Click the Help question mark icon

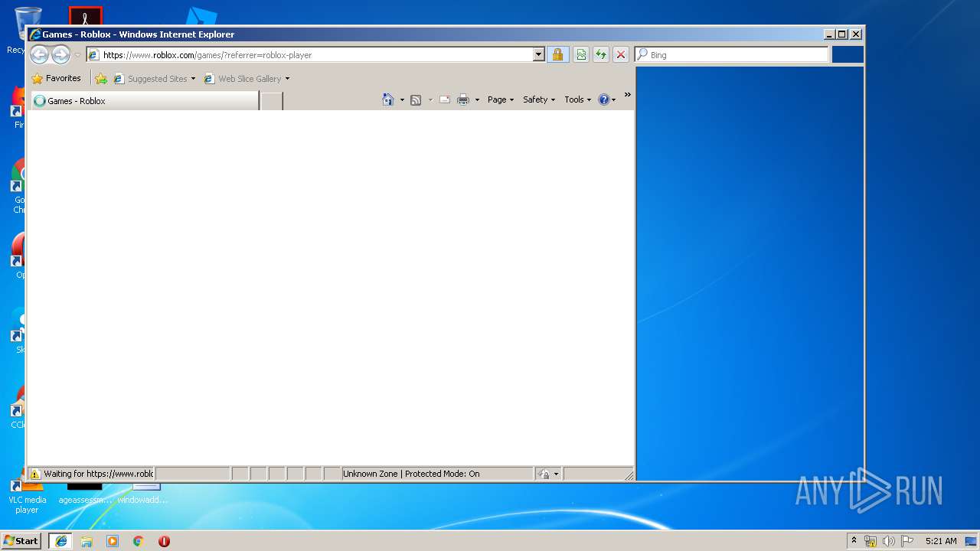pos(604,99)
